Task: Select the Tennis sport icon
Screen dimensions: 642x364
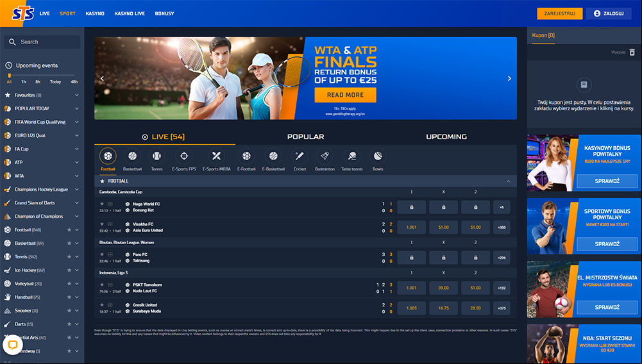Action: pos(157,156)
